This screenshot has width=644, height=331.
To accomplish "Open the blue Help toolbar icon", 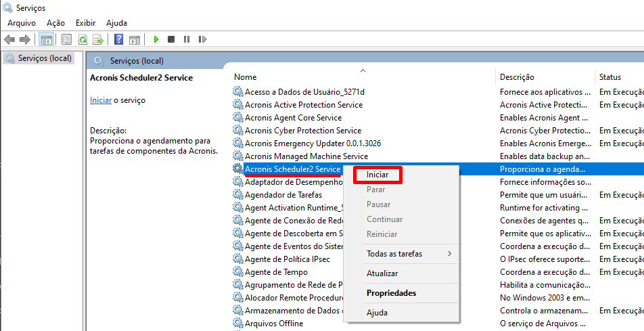I will [x=119, y=40].
